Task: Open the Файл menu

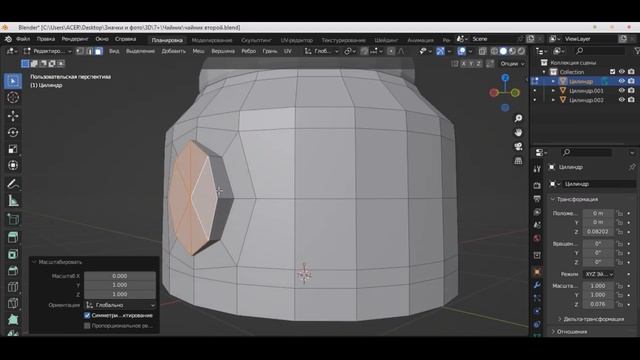Action: coord(23,39)
